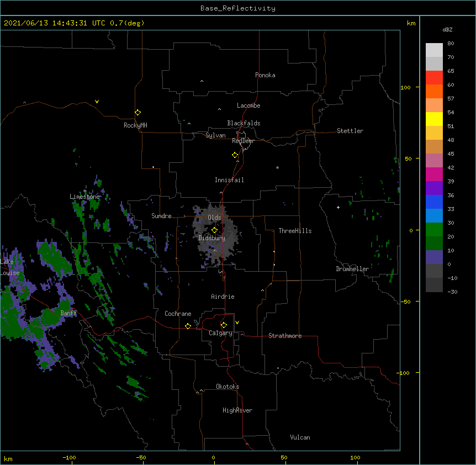
Task: Click the 0 tick on the horizontal axis
Action: pos(213,457)
